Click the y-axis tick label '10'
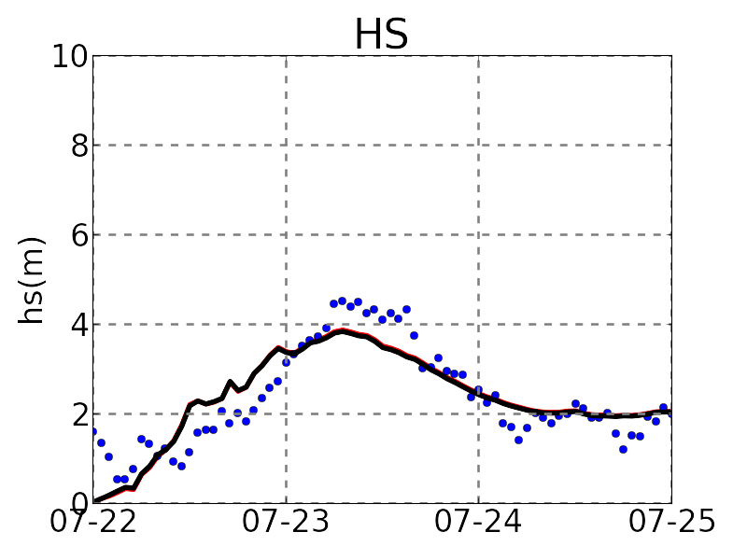 tap(71, 57)
